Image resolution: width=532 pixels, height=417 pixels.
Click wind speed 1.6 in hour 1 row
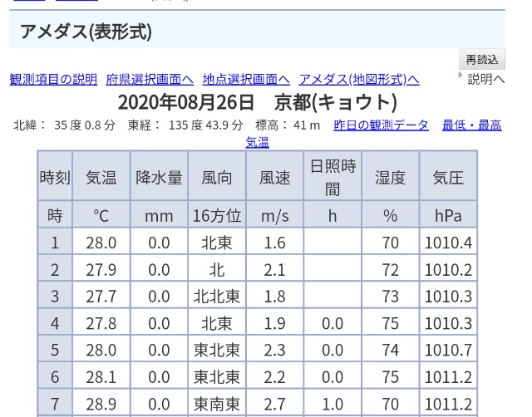[275, 242]
